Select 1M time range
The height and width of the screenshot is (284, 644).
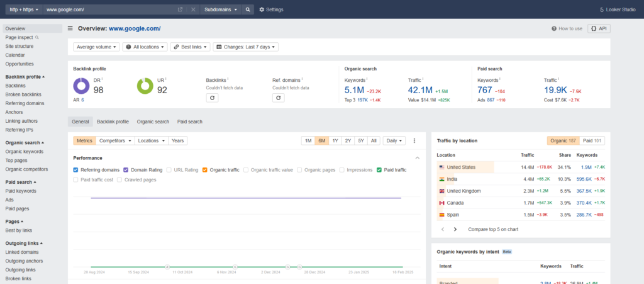click(308, 140)
